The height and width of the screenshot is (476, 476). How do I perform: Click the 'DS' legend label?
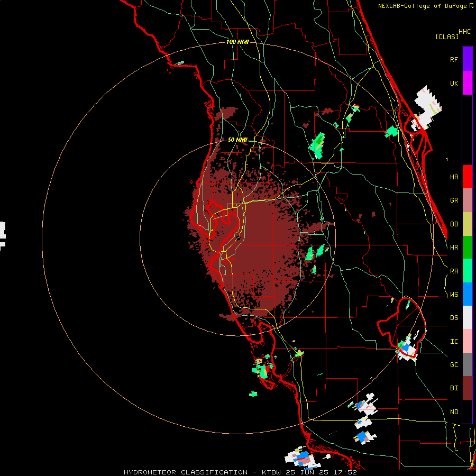click(454, 318)
